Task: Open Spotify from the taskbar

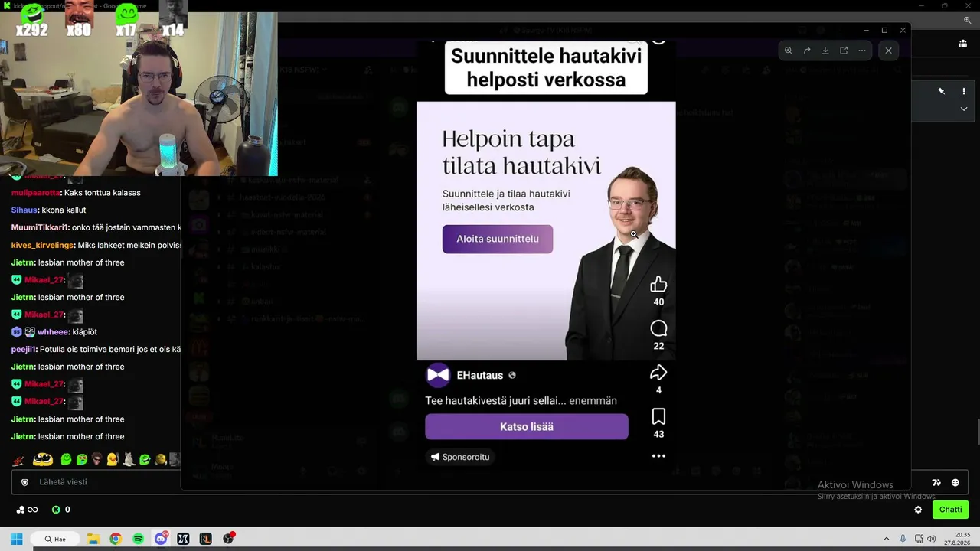Action: (138, 539)
